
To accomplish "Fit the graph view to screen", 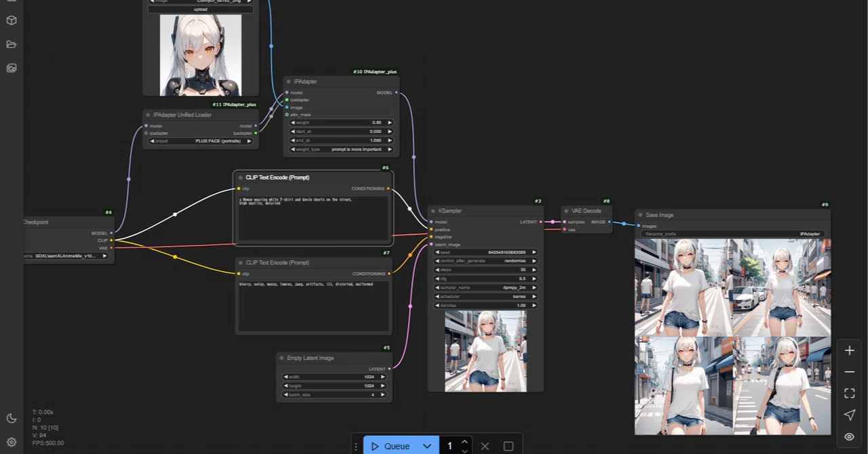I will [850, 393].
